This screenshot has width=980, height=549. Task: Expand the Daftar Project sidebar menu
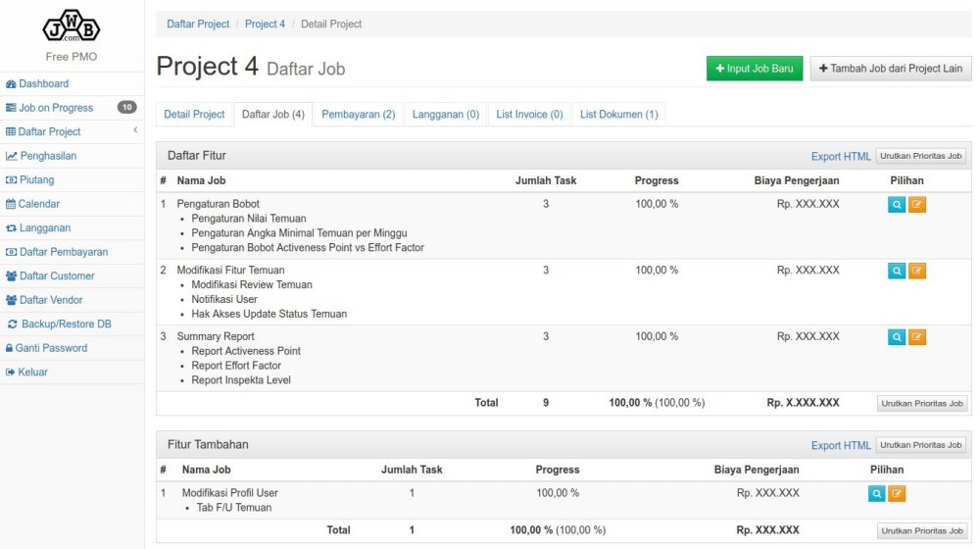pos(49,131)
